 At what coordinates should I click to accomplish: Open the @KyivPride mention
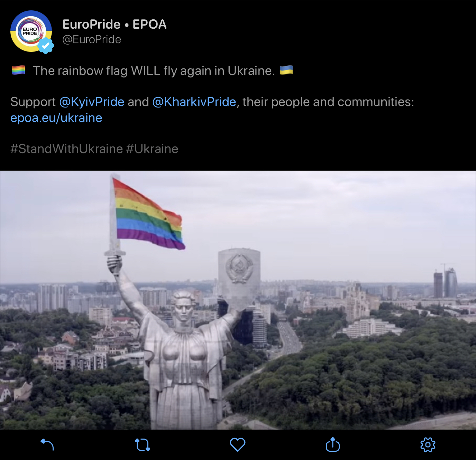[x=92, y=102]
